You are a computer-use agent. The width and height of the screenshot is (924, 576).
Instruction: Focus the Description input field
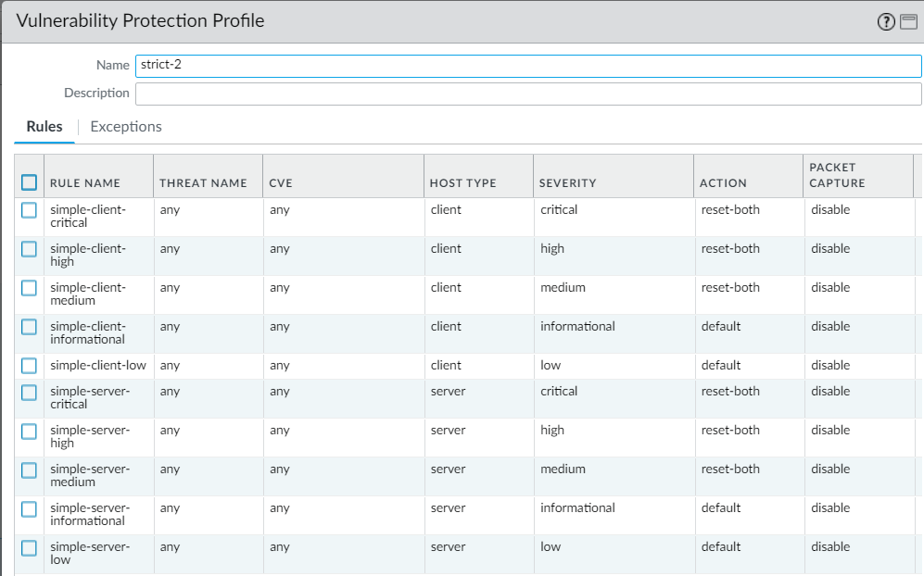(528, 94)
